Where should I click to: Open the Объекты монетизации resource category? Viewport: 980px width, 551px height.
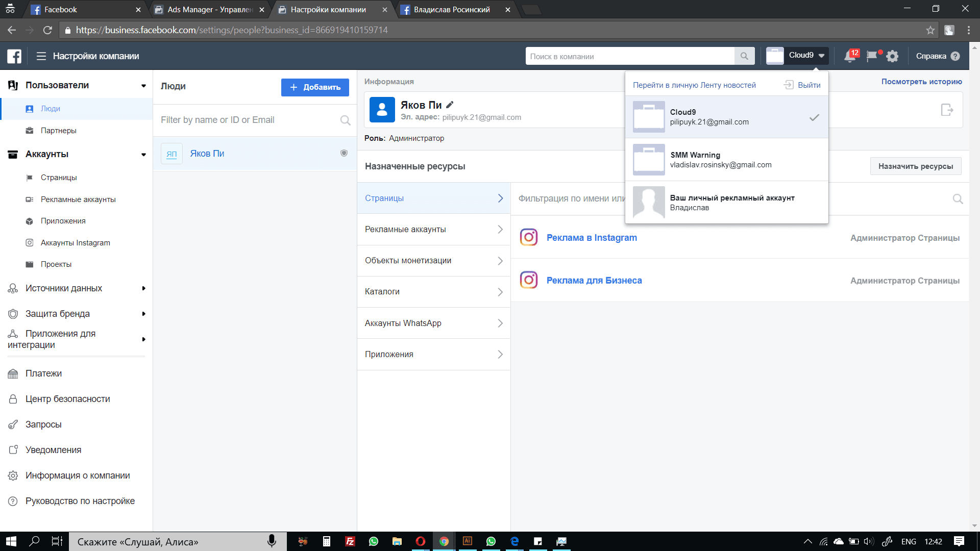click(x=433, y=261)
